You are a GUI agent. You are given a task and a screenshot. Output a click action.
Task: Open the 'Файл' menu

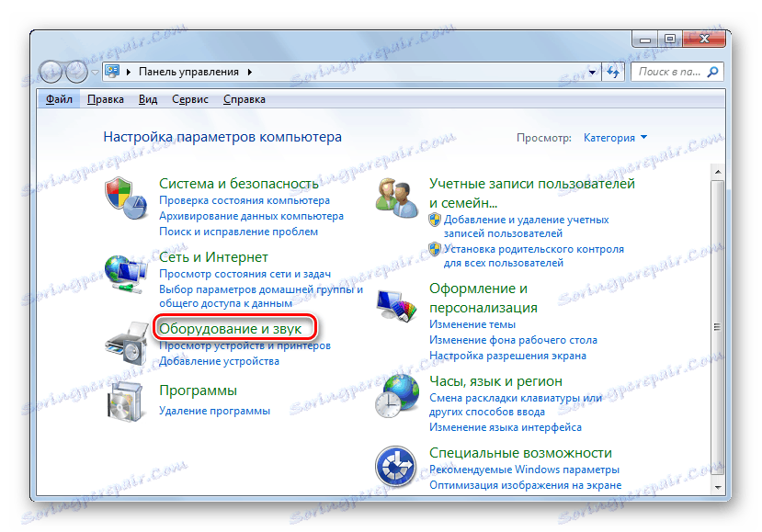59,99
